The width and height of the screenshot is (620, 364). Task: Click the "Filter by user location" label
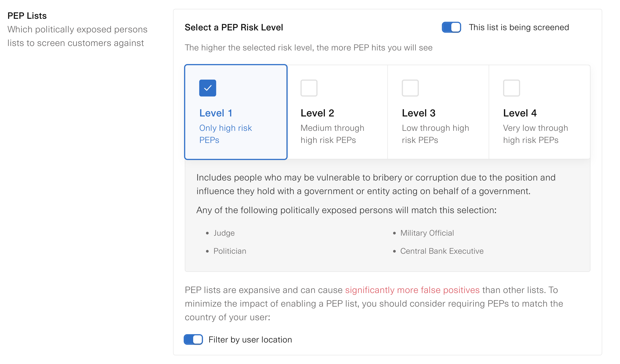[250, 340]
